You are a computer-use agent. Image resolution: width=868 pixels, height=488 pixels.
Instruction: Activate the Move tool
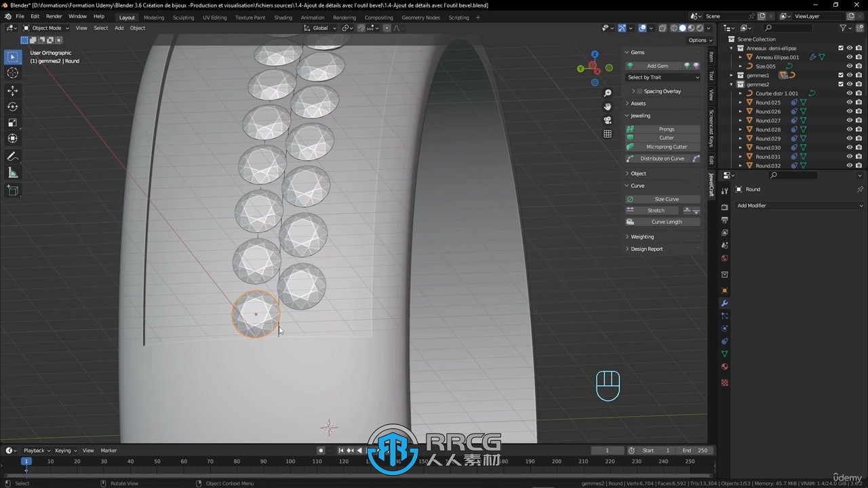pyautogui.click(x=12, y=90)
